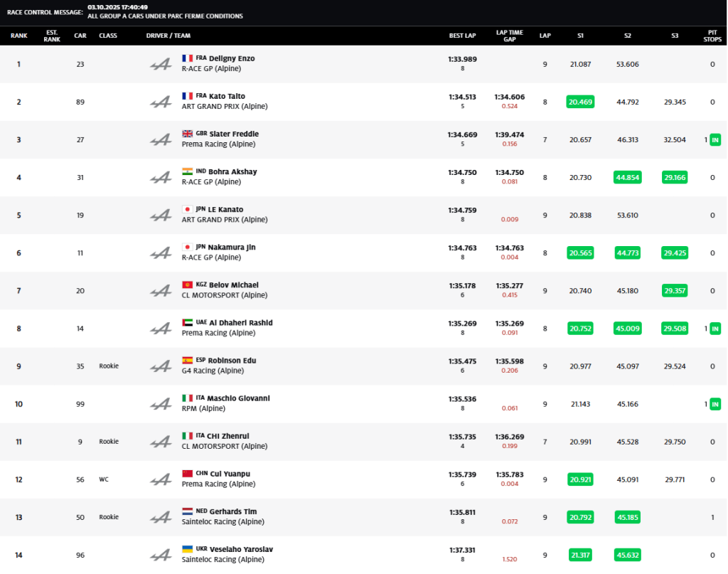728x574 pixels.
Task: Click green S2 time 44.854 for Bohra Akshay
Action: (x=628, y=177)
